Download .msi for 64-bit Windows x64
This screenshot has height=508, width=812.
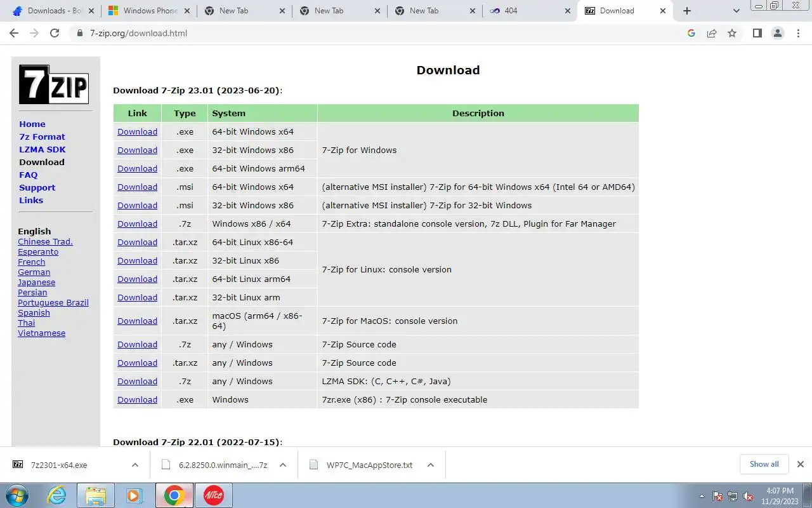pos(137,187)
